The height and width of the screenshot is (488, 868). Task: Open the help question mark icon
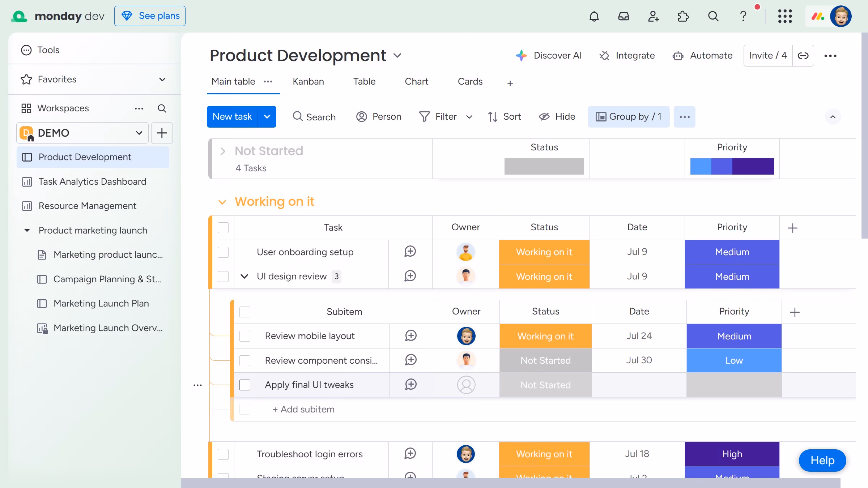pos(743,16)
